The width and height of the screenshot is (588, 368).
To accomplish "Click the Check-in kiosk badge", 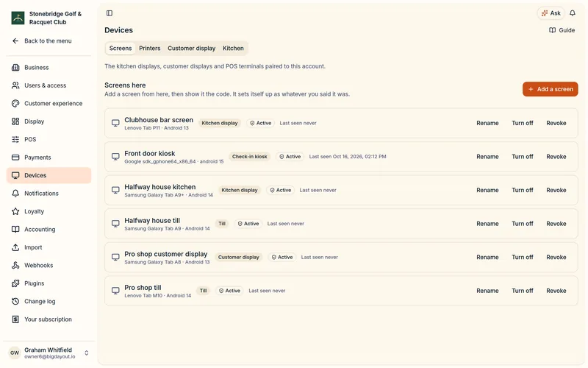I will [x=250, y=157].
